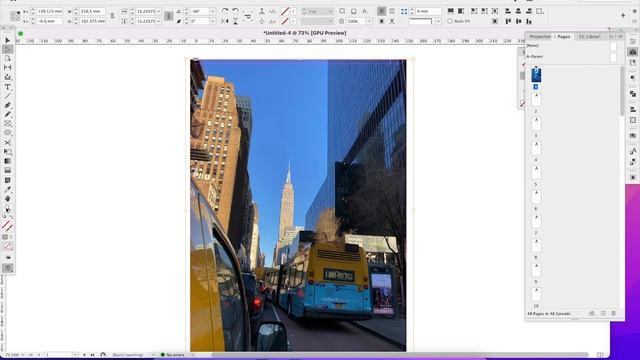Select the Line tool

7,96
